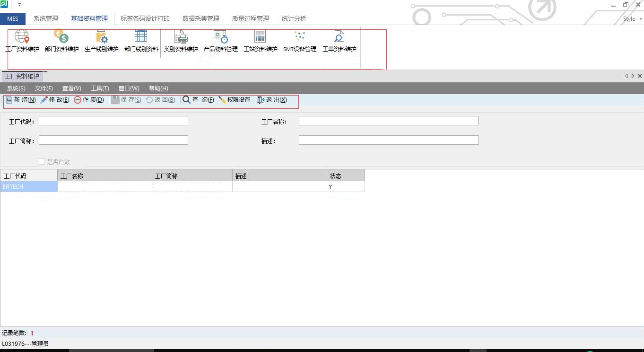The image size is (644, 352).
Task: Open 工厂资料维护 ribbon icon
Action: point(22,37)
